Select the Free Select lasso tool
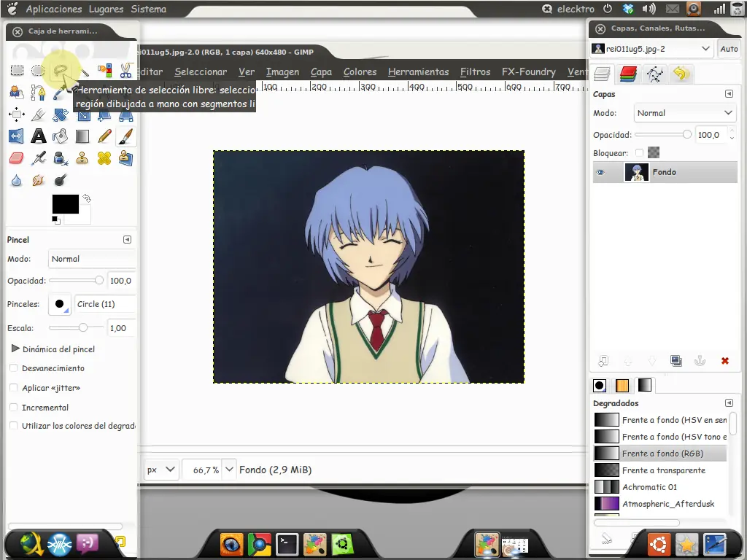Screen dimensions: 747x560 [60, 71]
